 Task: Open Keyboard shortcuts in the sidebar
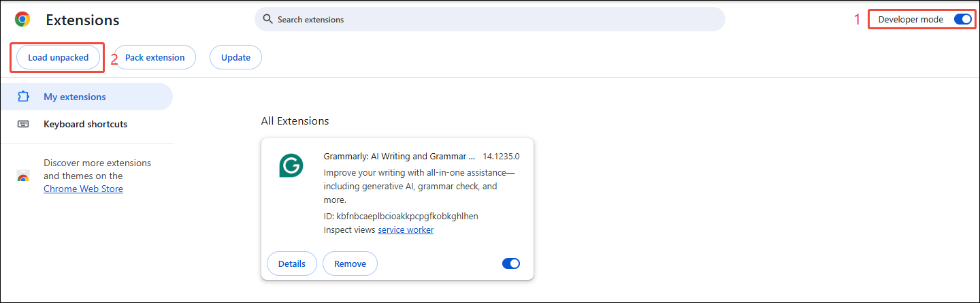point(86,124)
